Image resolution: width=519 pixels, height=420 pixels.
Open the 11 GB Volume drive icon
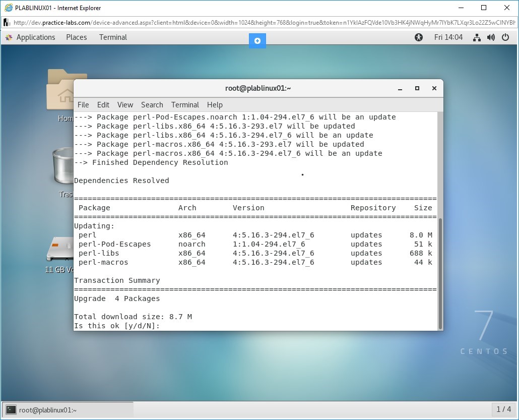(58, 250)
